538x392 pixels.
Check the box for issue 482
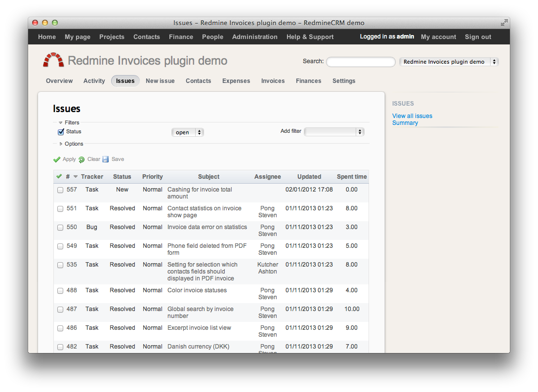click(x=60, y=347)
